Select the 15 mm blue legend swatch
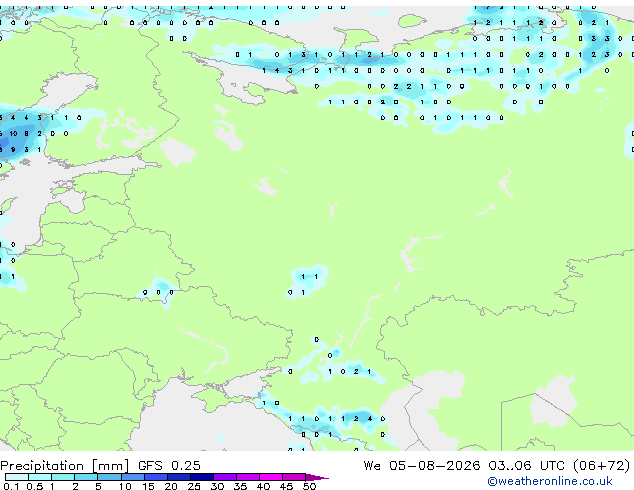The width and height of the screenshot is (634, 490). [156, 477]
